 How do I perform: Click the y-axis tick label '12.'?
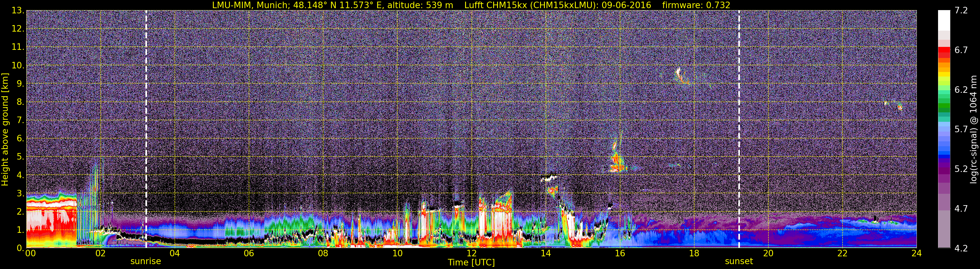point(18,29)
